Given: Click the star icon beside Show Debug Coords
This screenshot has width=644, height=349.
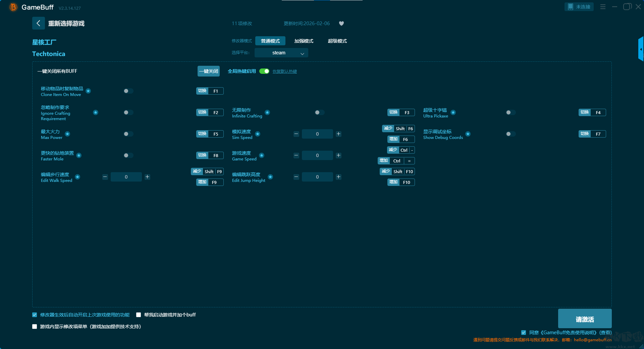Looking at the screenshot, I should [468, 134].
